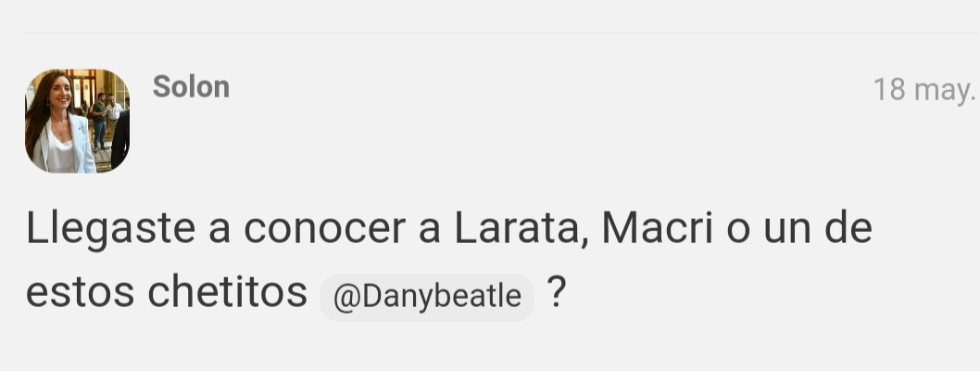Click the word chetitos in the comment
This screenshot has width=980, height=371.
(228, 291)
